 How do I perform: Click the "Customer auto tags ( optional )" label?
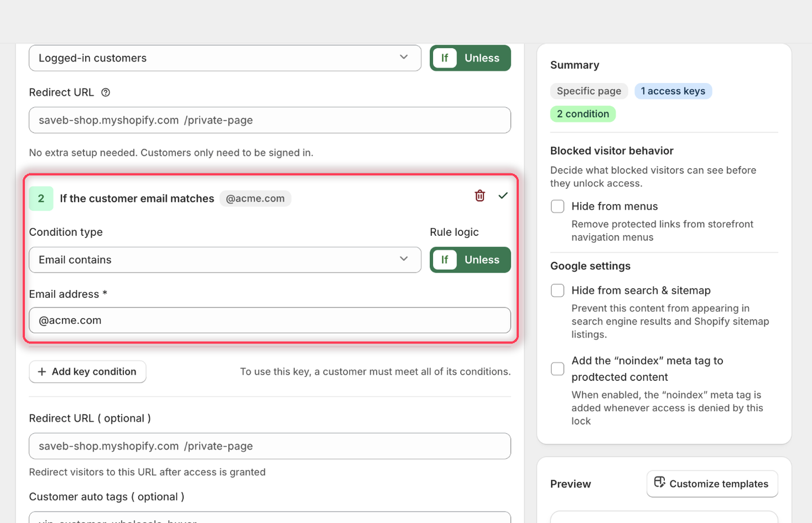(x=107, y=497)
